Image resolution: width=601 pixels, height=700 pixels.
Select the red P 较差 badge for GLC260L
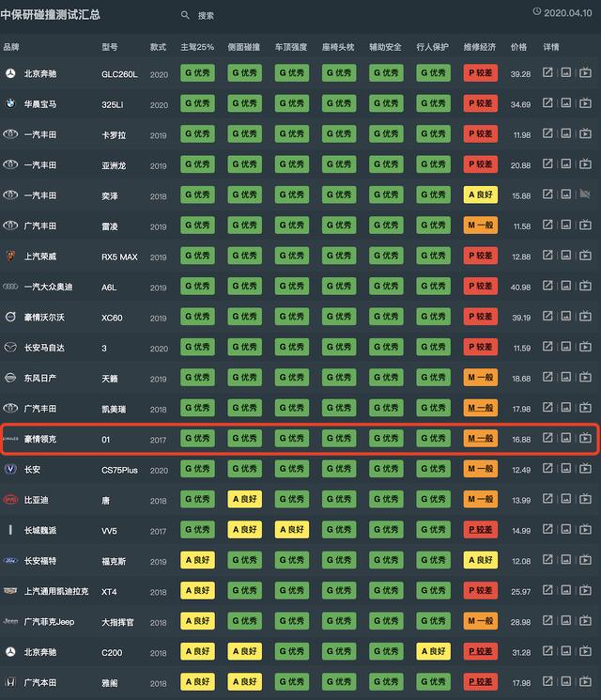(x=481, y=72)
